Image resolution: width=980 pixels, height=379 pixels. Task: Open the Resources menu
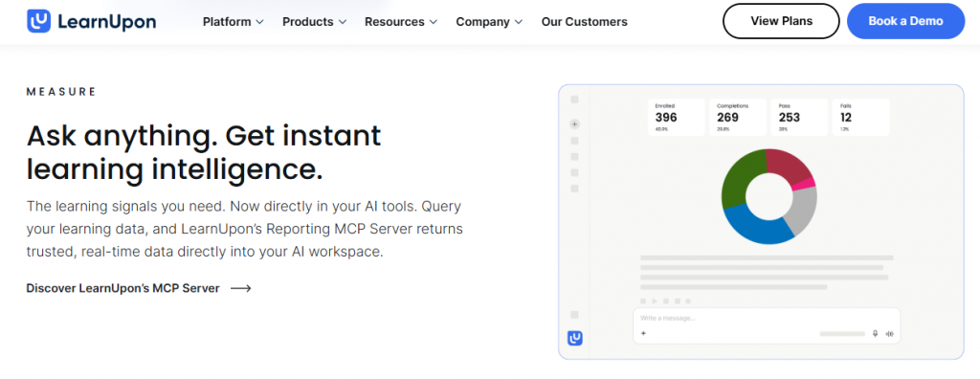[401, 22]
